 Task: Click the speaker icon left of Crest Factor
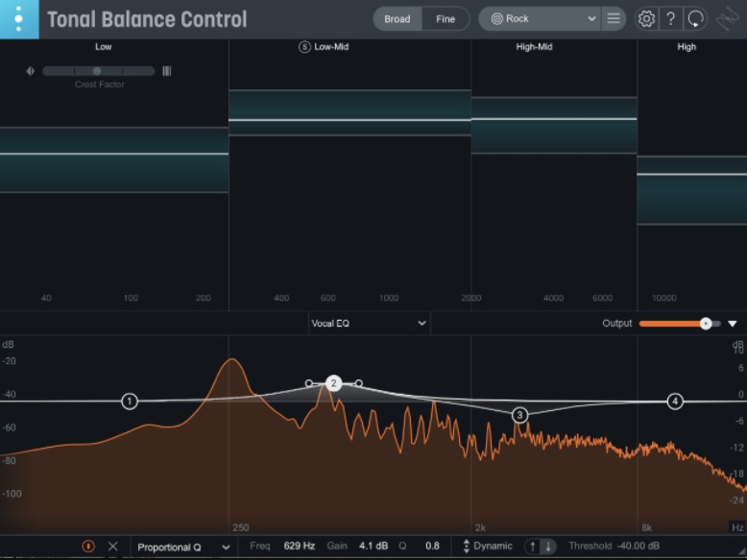click(30, 71)
